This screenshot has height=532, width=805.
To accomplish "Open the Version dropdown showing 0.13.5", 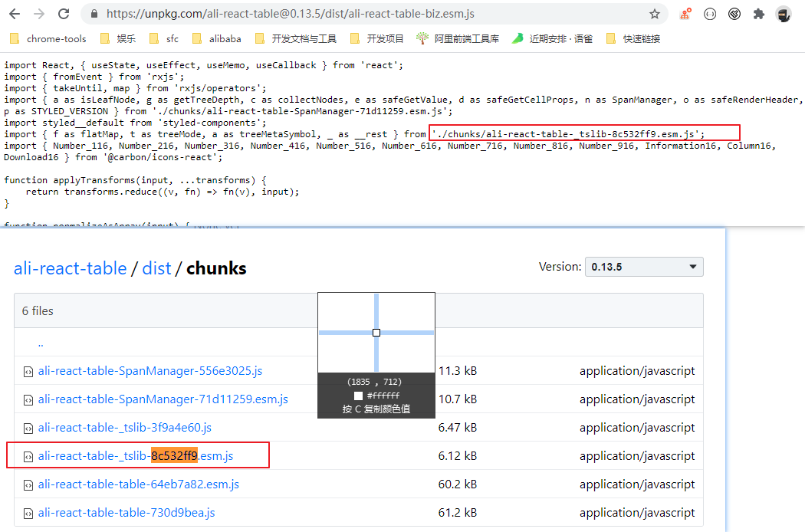I will point(644,267).
